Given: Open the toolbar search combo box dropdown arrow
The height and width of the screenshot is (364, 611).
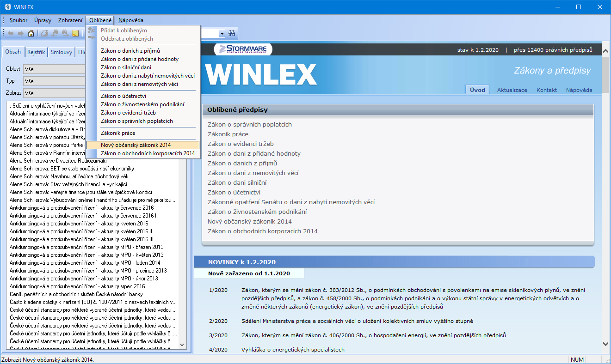Looking at the screenshot, I should point(222,33).
